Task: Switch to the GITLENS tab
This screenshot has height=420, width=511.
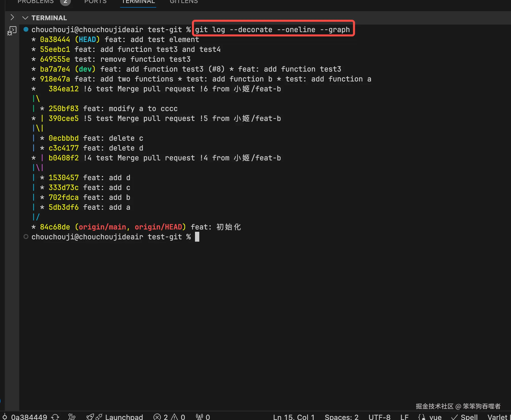Action: click(x=184, y=2)
